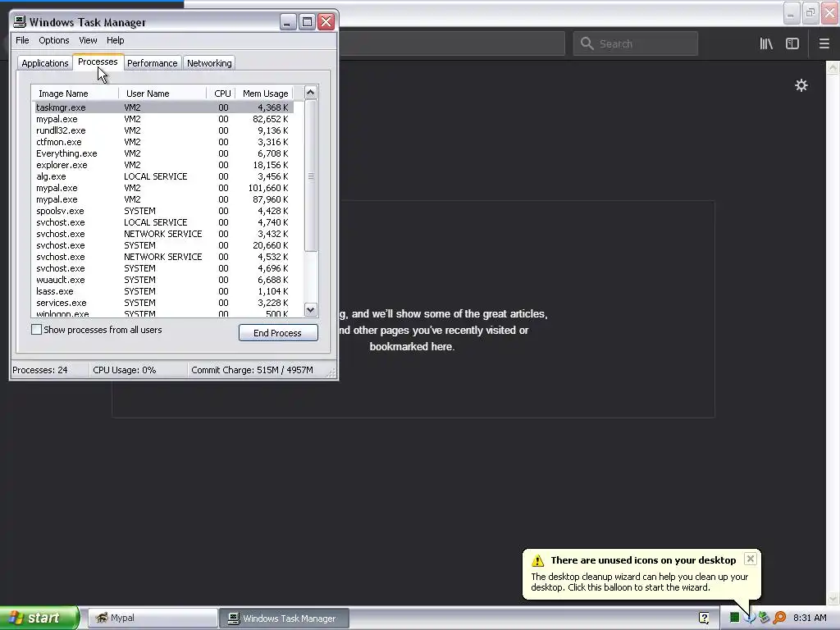This screenshot has width=840, height=630.
Task: Sort by User Name column header
Action: (162, 94)
